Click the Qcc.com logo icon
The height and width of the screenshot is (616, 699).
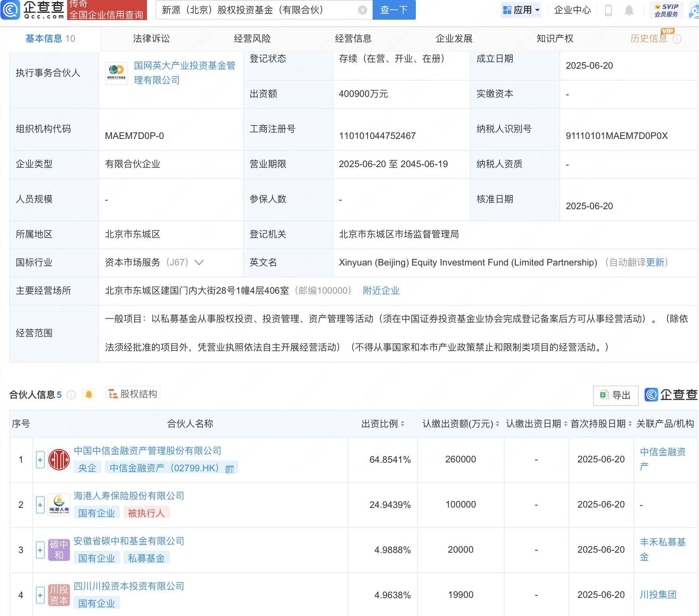click(10, 10)
